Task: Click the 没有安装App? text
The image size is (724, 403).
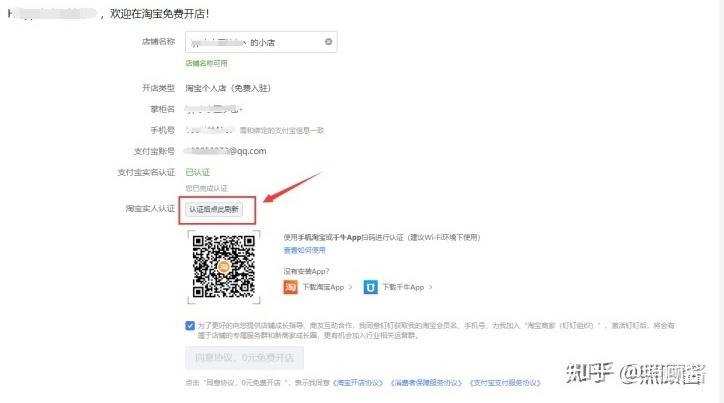Action: (x=306, y=271)
